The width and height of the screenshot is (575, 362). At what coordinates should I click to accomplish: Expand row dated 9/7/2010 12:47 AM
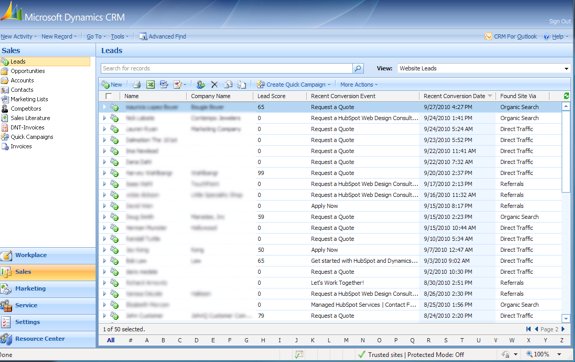104,250
